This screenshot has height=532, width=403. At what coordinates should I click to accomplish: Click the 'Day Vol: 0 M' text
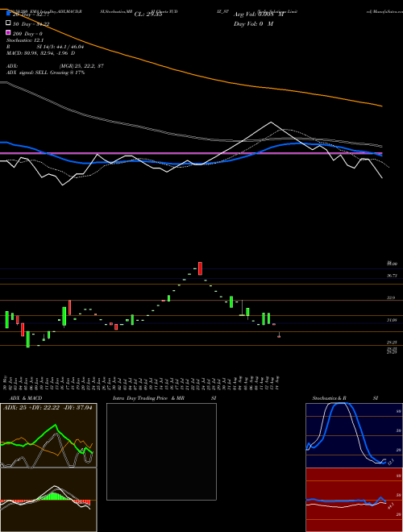(253, 24)
